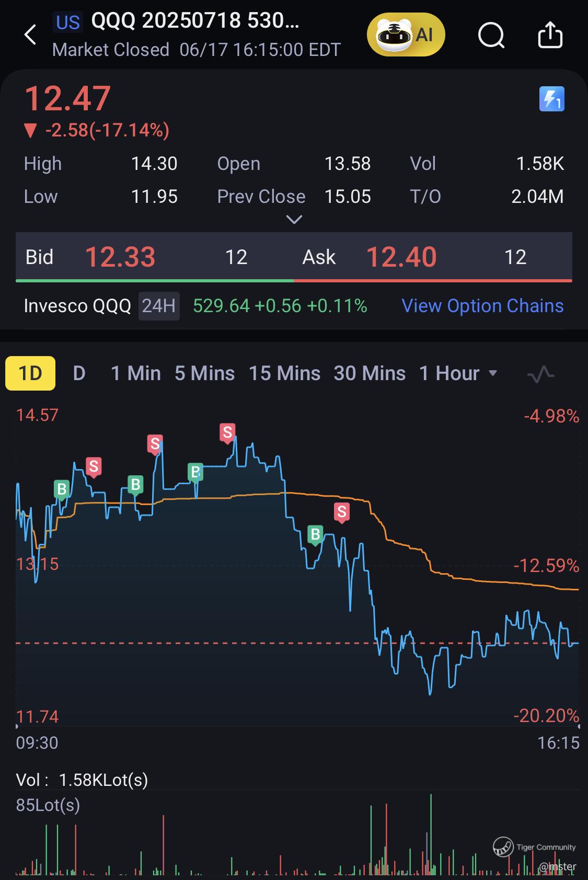This screenshot has height=880, width=588.
Task: Tap the Prev Close value 15.05
Action: pos(348,197)
